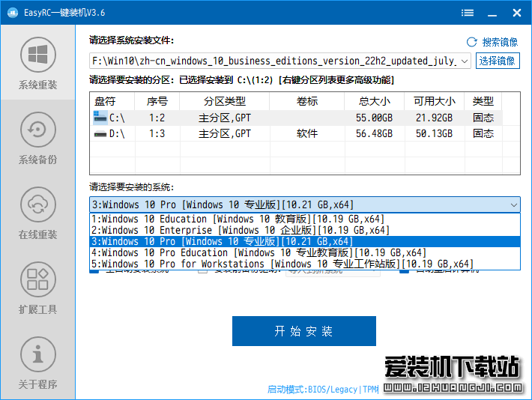
Task: Click the selected system combo box field
Action: click(305, 204)
